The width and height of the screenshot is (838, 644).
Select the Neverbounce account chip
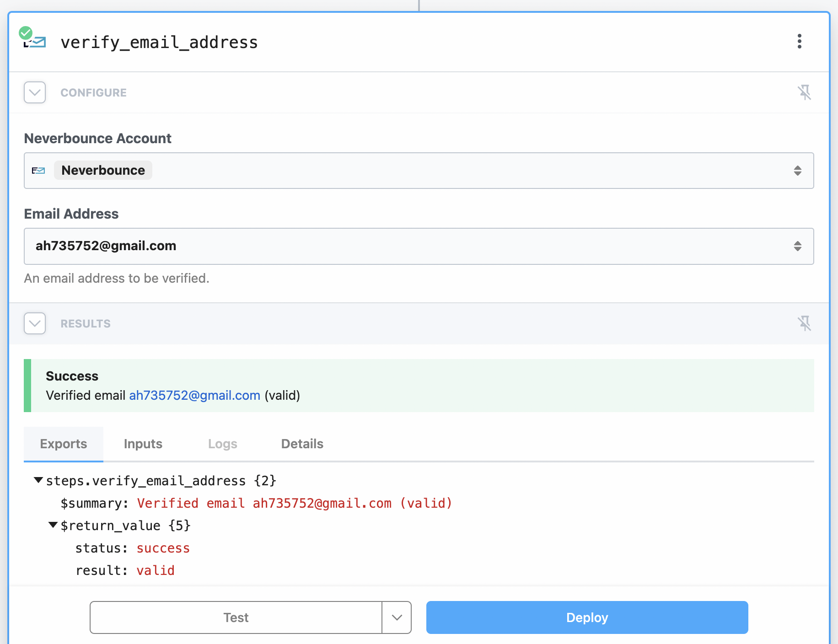coord(103,170)
